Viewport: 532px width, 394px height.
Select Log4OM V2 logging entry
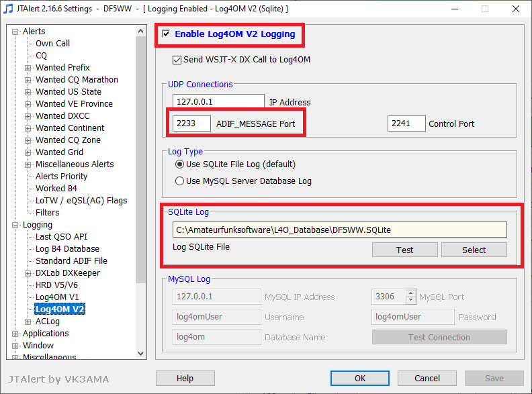click(x=60, y=309)
